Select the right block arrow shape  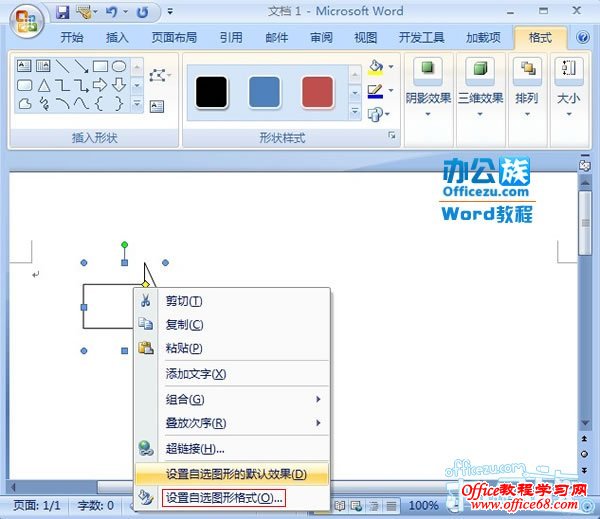pos(100,85)
